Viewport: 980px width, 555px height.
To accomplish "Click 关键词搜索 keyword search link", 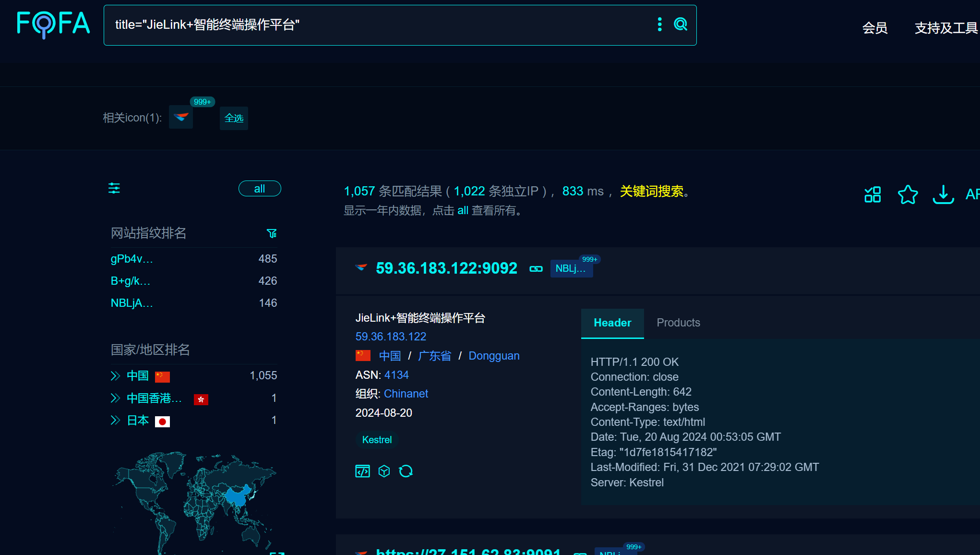I will tap(652, 191).
